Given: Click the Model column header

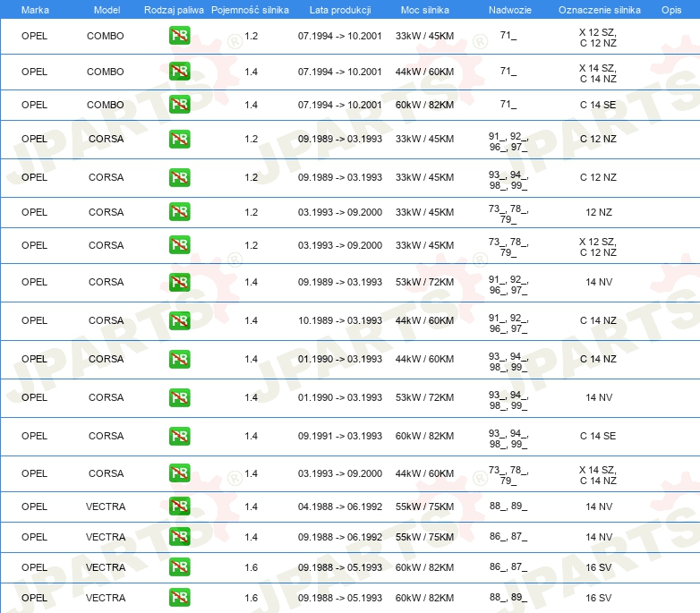Looking at the screenshot, I should coord(107,10).
